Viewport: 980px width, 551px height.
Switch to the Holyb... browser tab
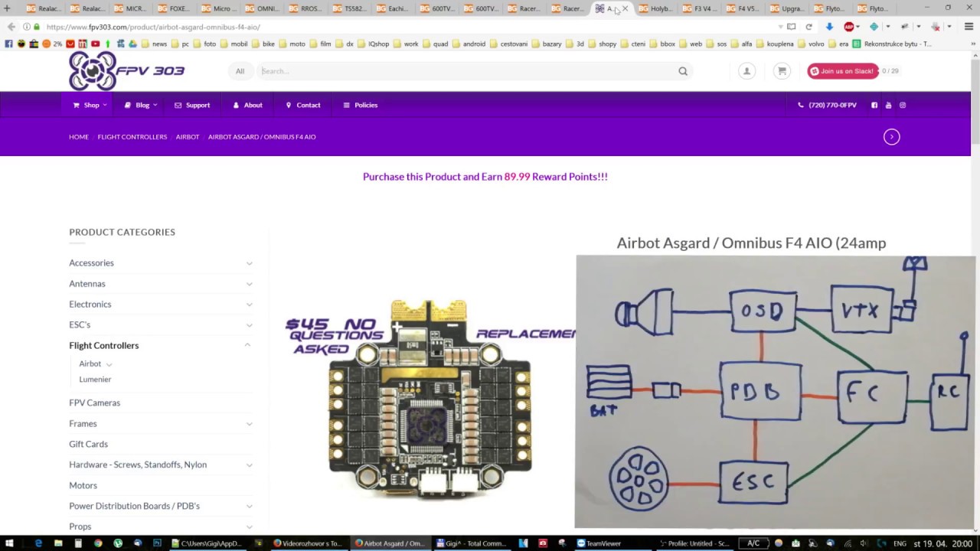pos(655,8)
